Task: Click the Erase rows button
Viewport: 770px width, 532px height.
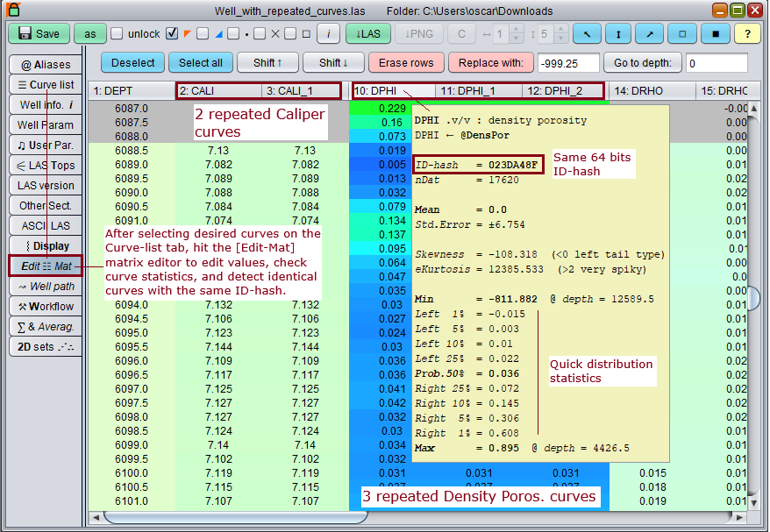Action: [x=406, y=63]
